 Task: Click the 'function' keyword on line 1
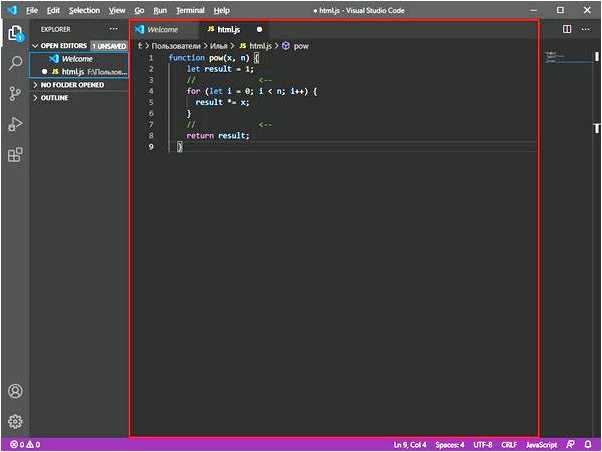187,58
